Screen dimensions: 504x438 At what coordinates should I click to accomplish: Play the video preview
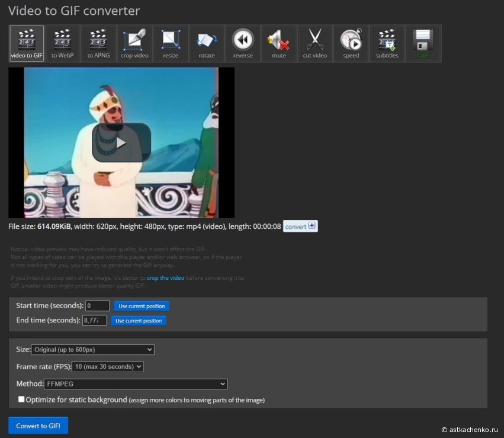click(x=121, y=142)
